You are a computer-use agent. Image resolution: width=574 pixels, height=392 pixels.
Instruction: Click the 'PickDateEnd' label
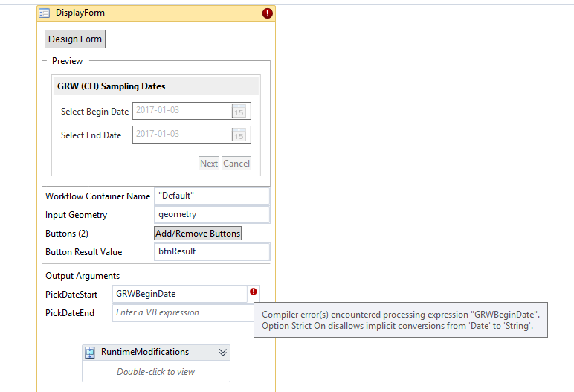coord(70,313)
